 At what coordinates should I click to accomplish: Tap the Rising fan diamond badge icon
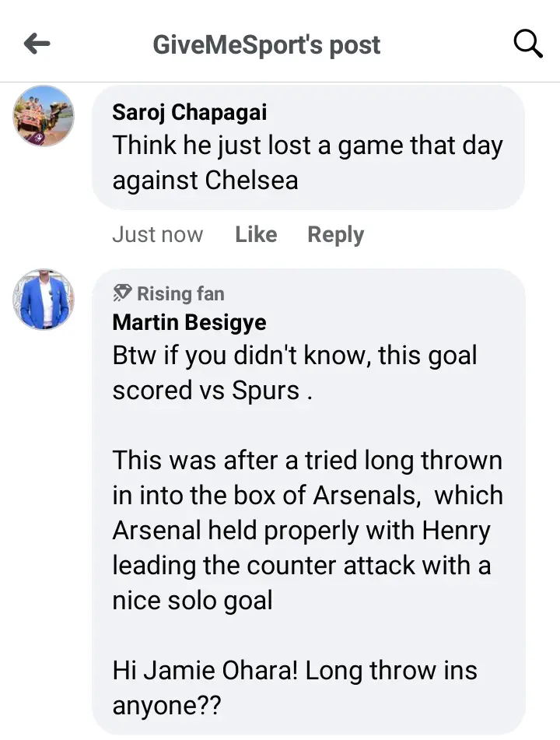pyautogui.click(x=122, y=293)
